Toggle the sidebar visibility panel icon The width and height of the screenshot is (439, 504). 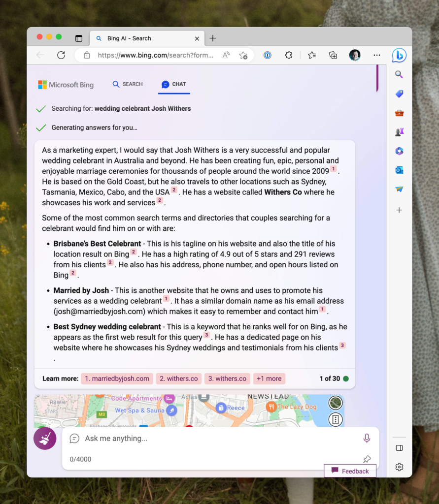pyautogui.click(x=399, y=448)
